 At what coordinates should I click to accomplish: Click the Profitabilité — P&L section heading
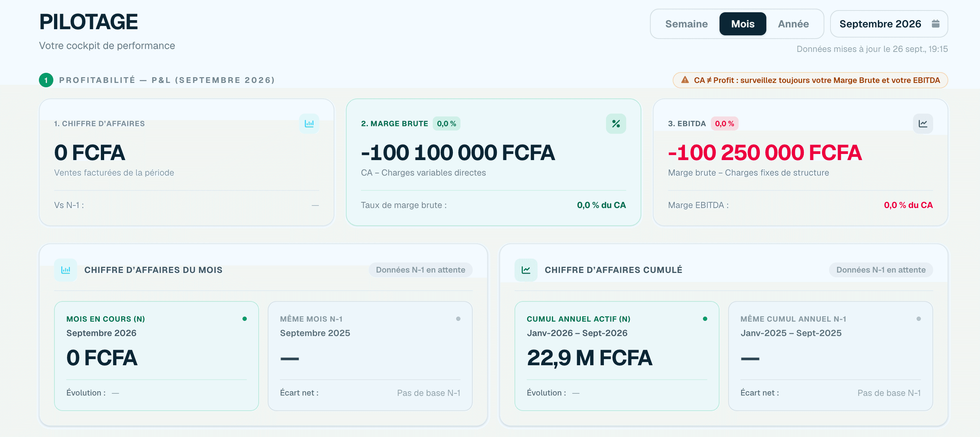click(x=167, y=80)
